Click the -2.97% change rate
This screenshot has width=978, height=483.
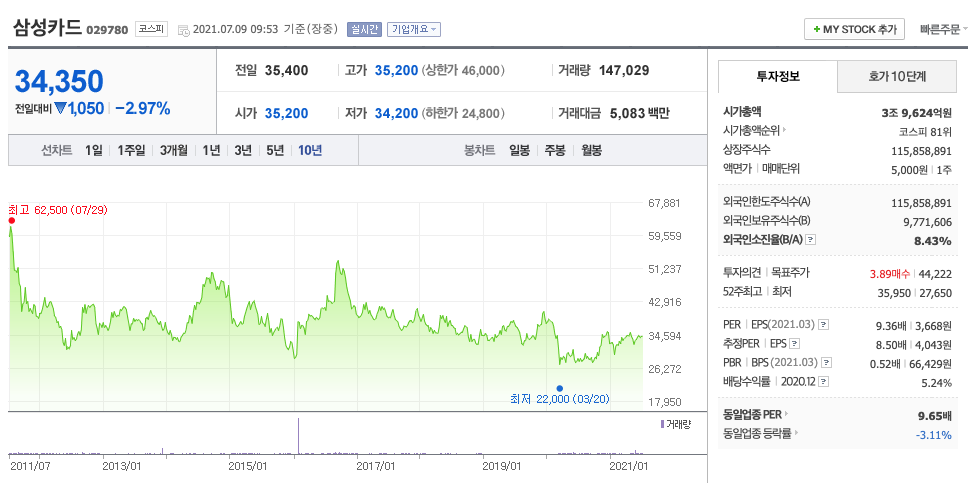[x=143, y=109]
